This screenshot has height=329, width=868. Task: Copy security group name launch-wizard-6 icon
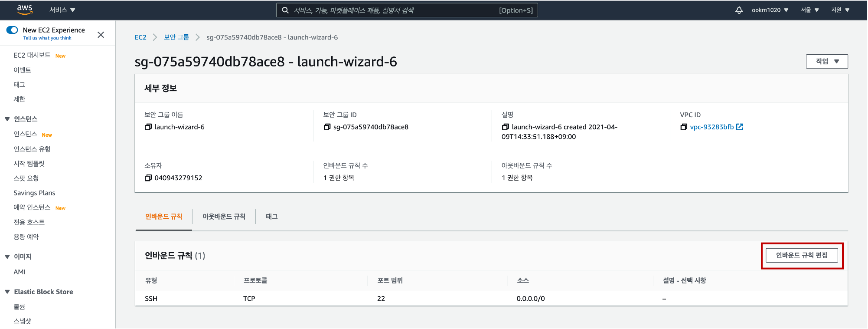(x=148, y=127)
